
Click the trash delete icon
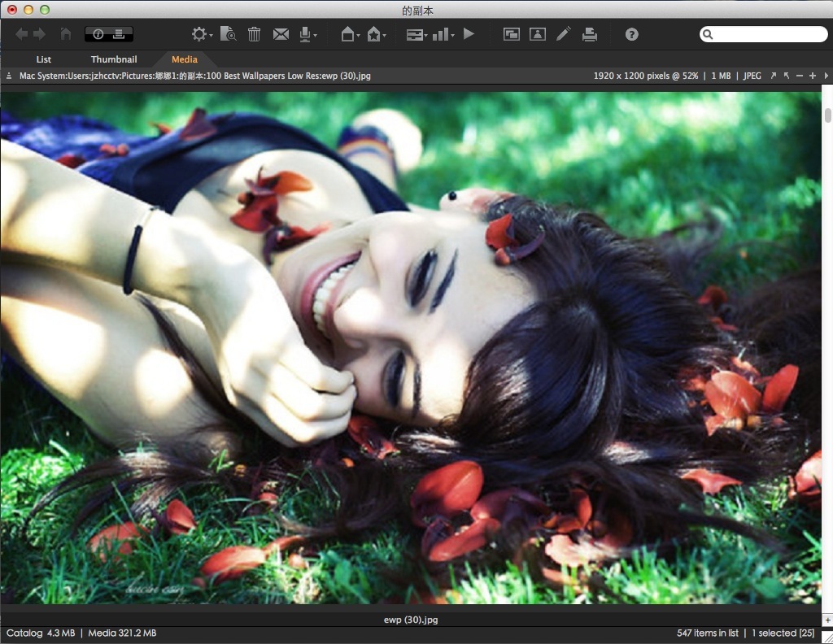coord(254,34)
